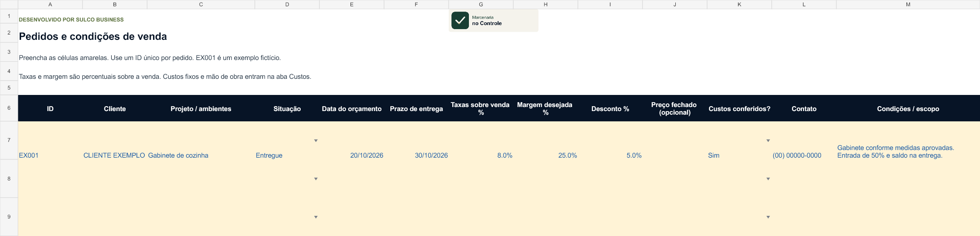Viewport: 980px width, 236px height.
Task: Click the Situação heading cell
Action: [x=287, y=108]
